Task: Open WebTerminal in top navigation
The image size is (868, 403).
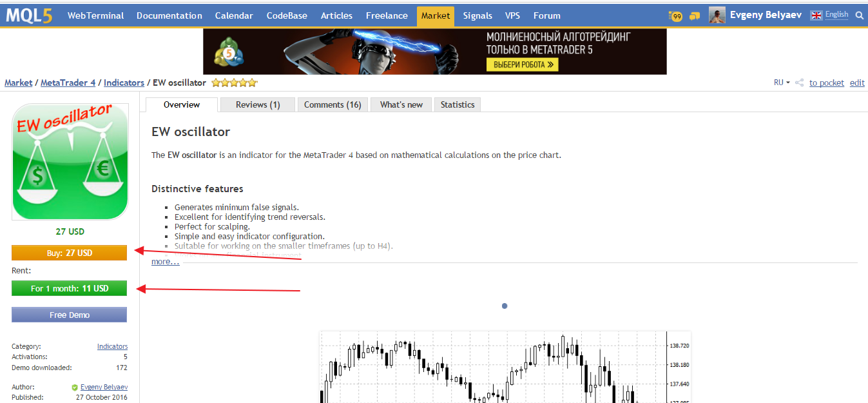Action: coord(95,15)
